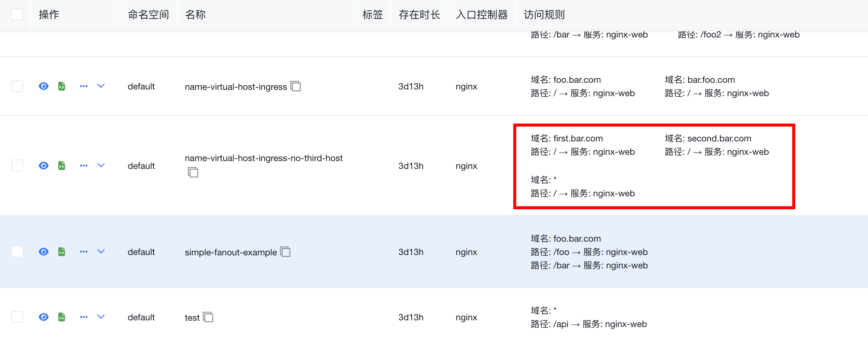868x340 pixels.
Task: Click the second.bar.com domain rule text
Action: (x=708, y=138)
